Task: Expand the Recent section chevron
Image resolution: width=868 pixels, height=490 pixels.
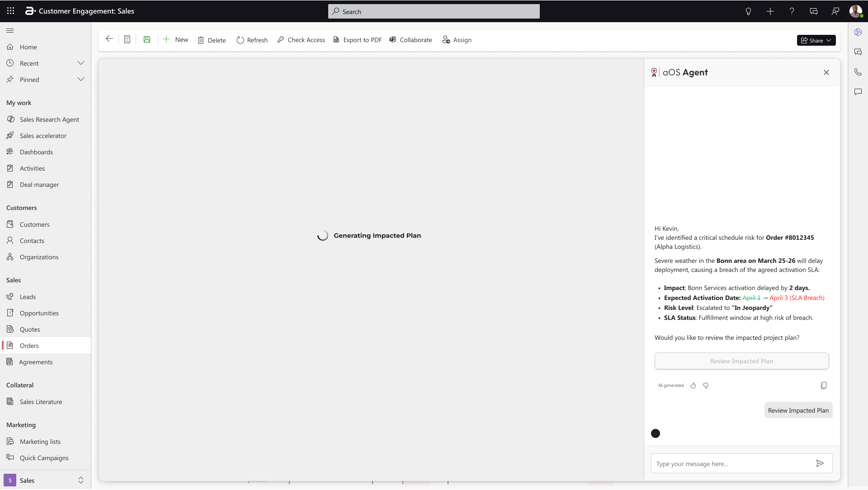Action: coord(81,63)
